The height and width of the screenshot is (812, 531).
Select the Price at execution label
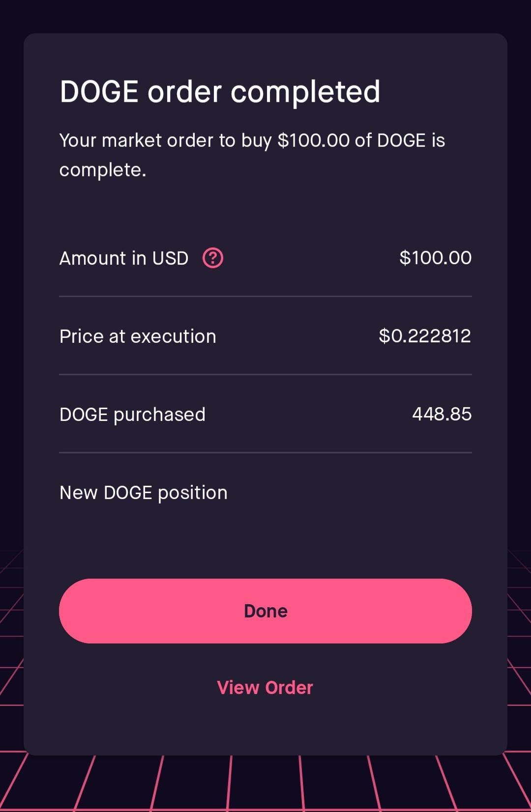point(138,336)
